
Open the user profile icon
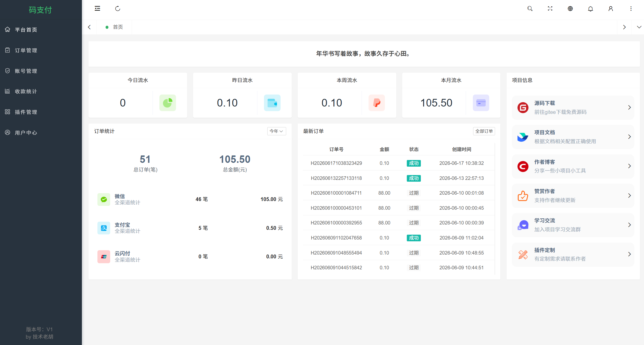611,9
